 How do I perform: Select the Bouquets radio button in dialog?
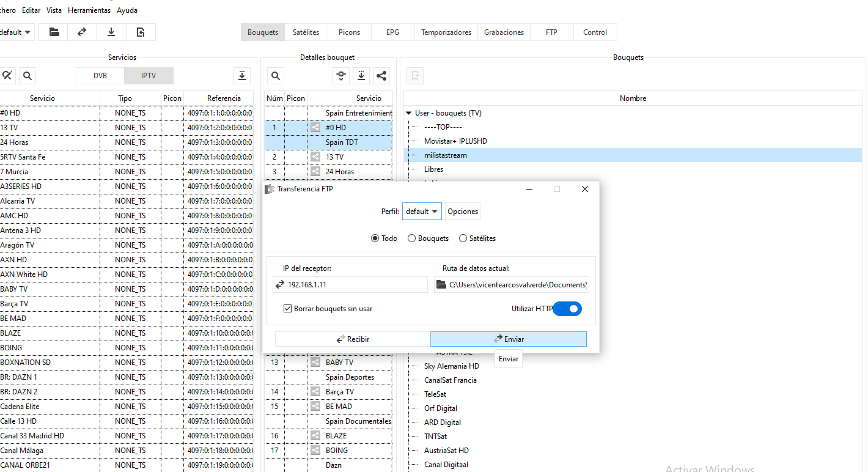(412, 238)
